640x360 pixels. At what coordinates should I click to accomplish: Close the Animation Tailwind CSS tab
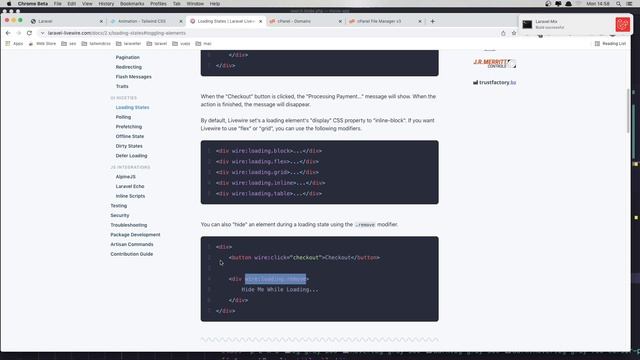181,21
